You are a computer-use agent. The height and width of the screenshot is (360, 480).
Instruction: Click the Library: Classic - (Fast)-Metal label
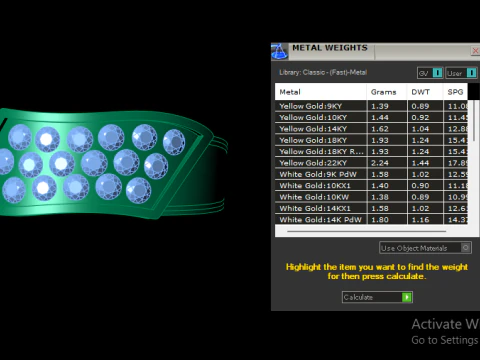(x=323, y=72)
